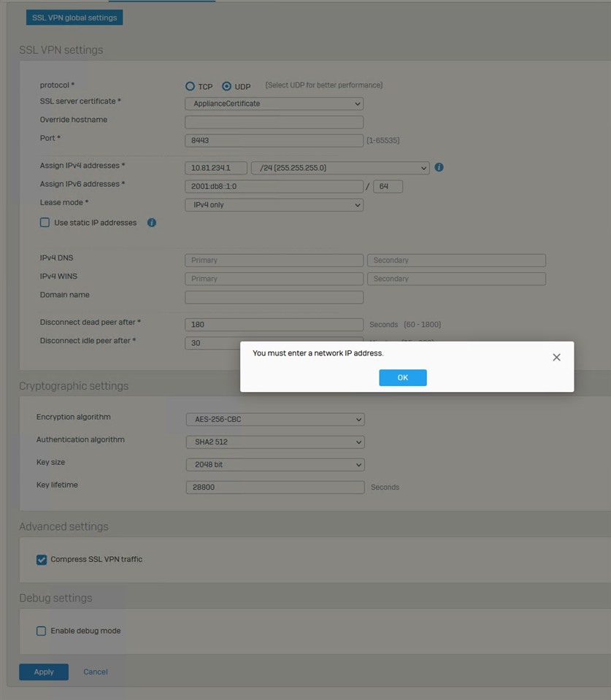This screenshot has width=611, height=700.
Task: Open the Authentication algorithm dropdown
Action: click(275, 442)
